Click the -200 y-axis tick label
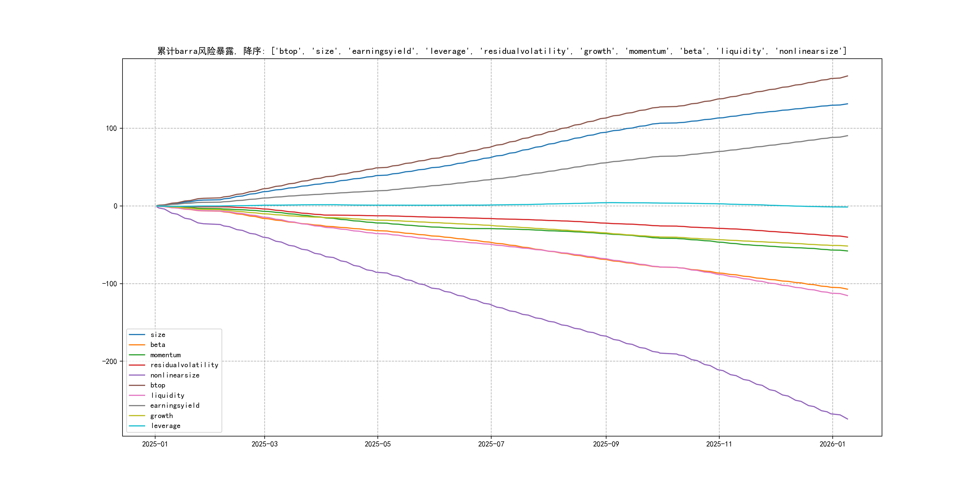The image size is (980, 490). click(109, 361)
